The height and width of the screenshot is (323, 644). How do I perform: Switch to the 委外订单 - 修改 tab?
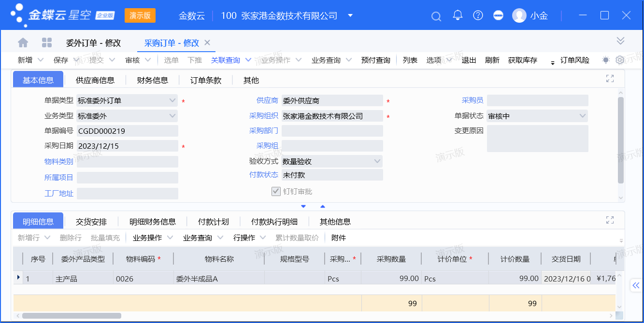[93, 43]
